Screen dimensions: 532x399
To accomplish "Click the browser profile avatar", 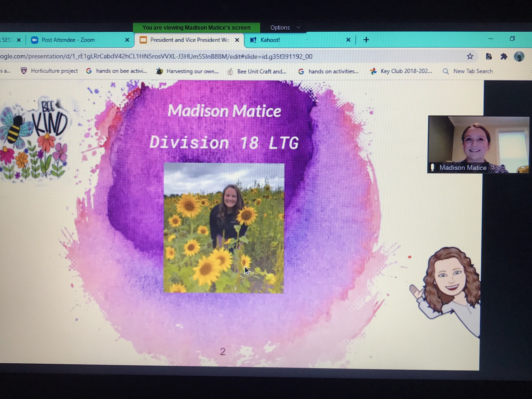I will 519,56.
